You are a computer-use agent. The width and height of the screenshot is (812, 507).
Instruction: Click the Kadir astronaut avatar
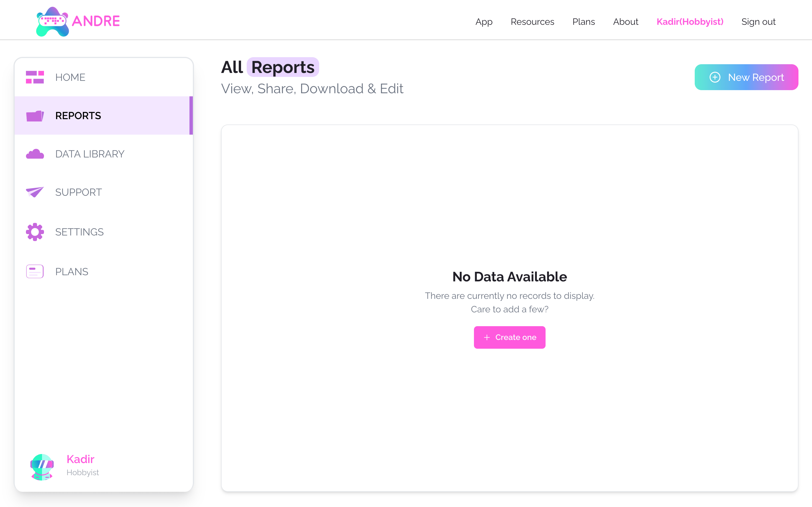pos(42,466)
